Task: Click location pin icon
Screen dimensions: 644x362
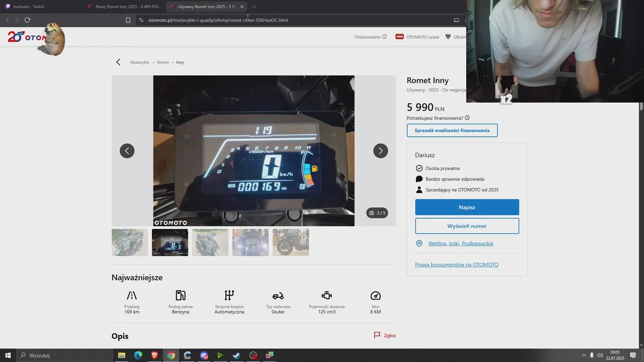Action: [x=419, y=243]
